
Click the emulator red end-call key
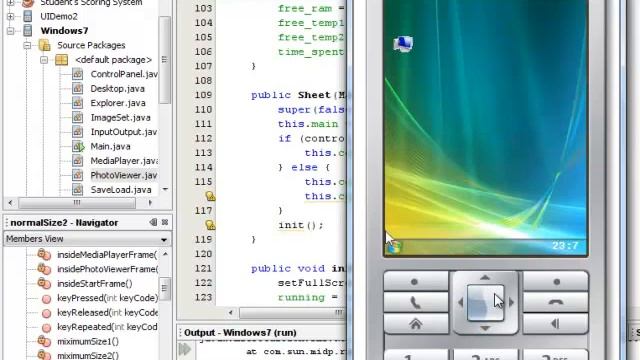click(x=556, y=302)
